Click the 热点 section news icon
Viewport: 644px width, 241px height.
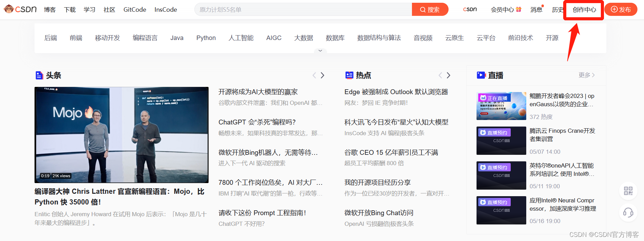(349, 75)
